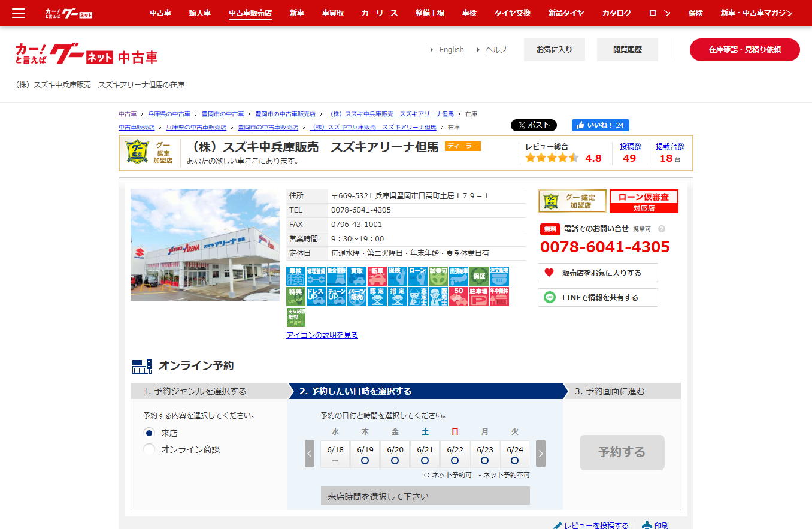The image size is (812, 529).
Task: Click the 在庫確認・見積り依頼 button
Action: click(x=745, y=50)
